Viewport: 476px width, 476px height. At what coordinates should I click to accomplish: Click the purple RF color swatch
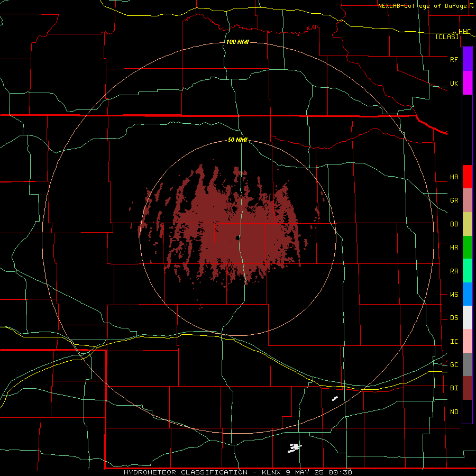(467, 59)
